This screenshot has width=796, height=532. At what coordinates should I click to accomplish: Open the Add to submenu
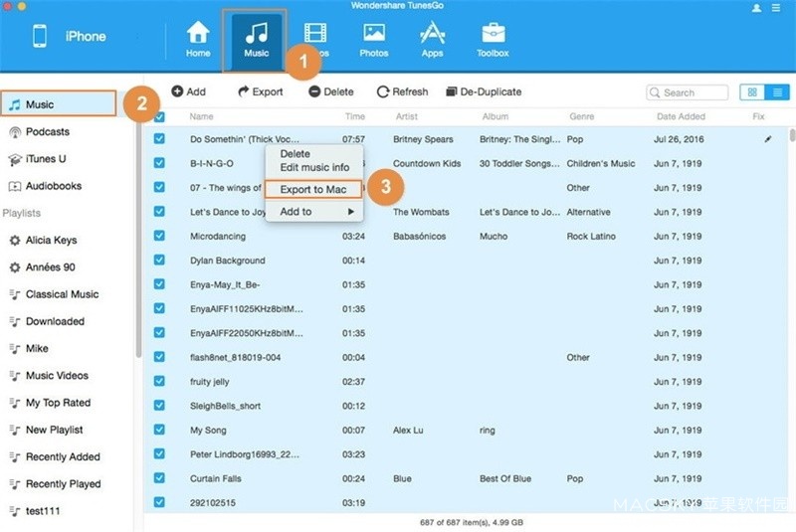[x=313, y=212]
